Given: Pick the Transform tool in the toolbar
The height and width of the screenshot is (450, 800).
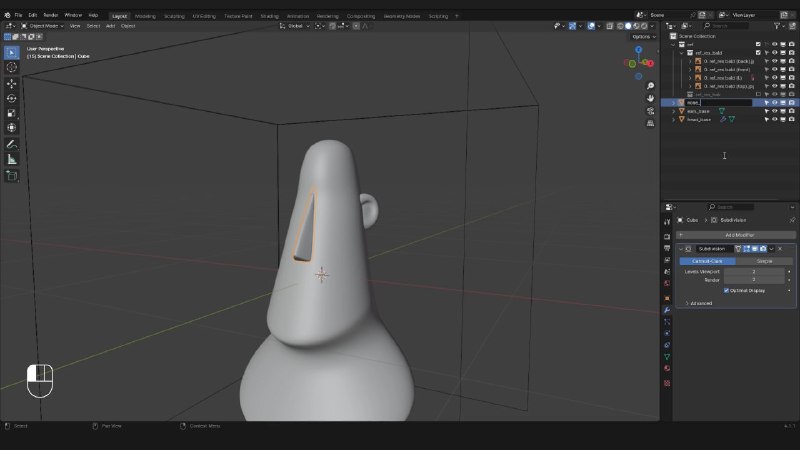Looking at the screenshot, I should click(11, 128).
